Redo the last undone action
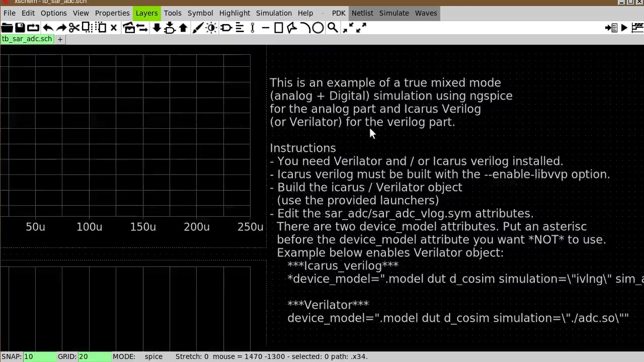This screenshot has width=644, height=362. click(61, 28)
